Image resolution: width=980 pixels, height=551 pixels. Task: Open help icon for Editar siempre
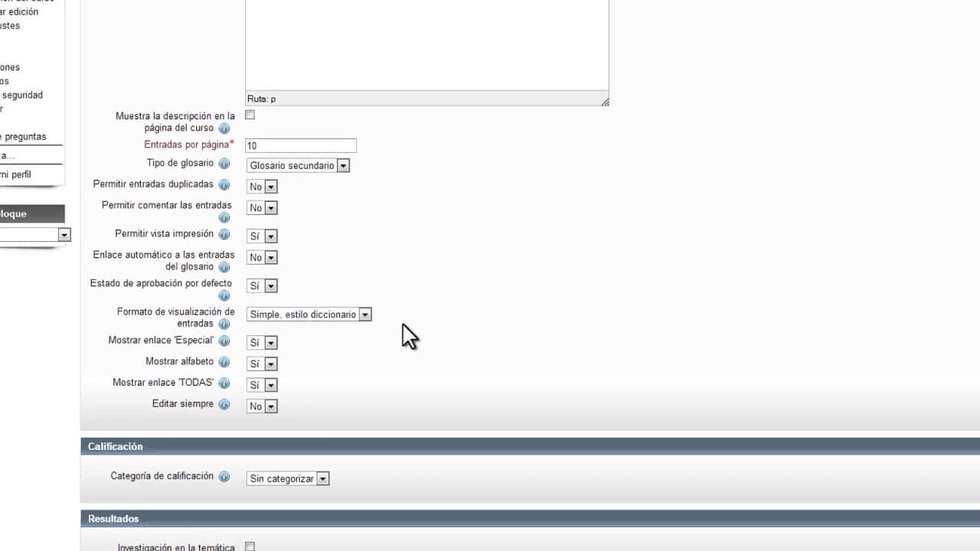tap(224, 405)
